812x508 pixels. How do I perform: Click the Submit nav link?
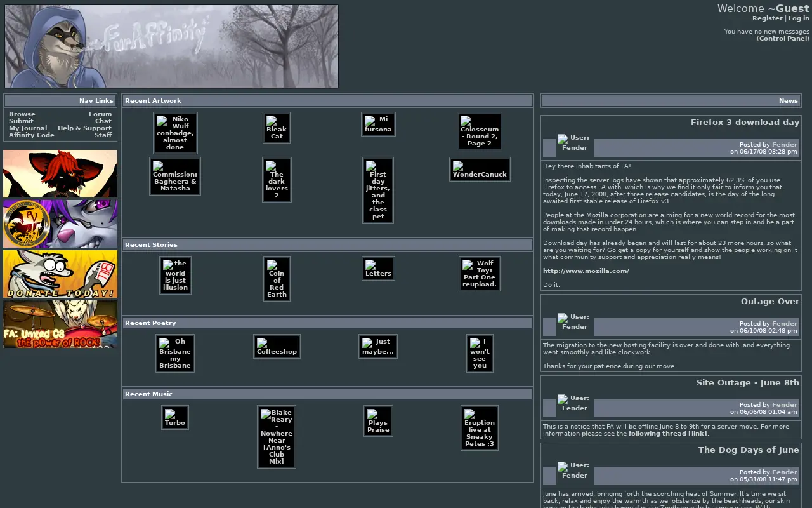click(x=21, y=121)
